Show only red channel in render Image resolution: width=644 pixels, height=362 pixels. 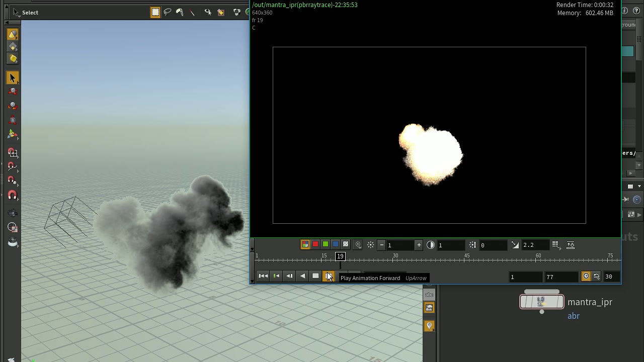(x=315, y=245)
